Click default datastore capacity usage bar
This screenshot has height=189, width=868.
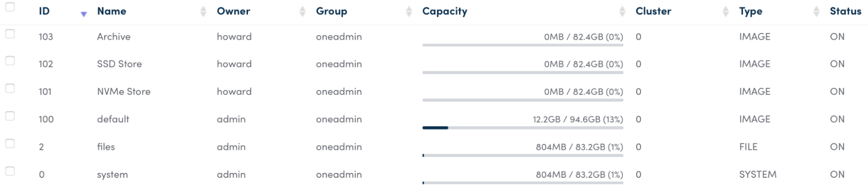coord(522,128)
